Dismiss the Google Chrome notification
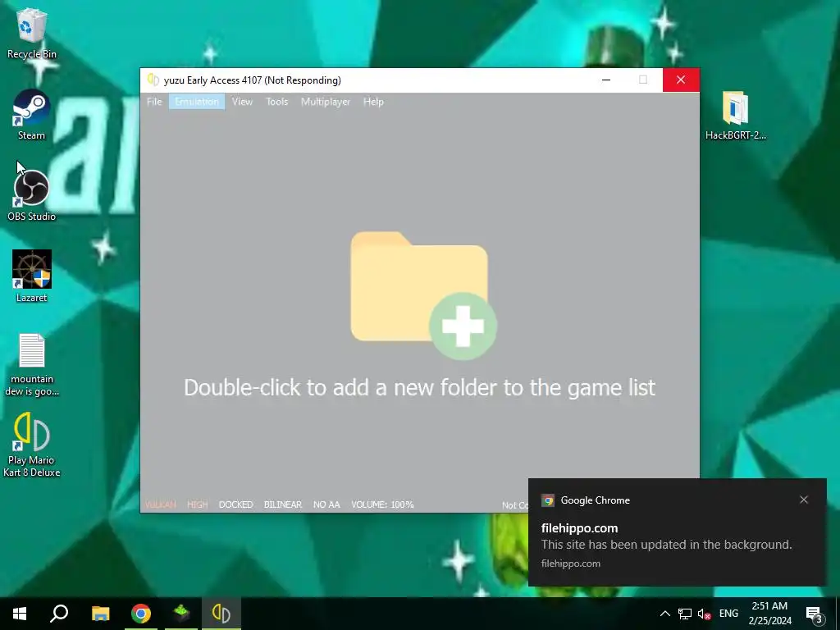Screen dimensions: 840x630 pyautogui.click(x=804, y=500)
